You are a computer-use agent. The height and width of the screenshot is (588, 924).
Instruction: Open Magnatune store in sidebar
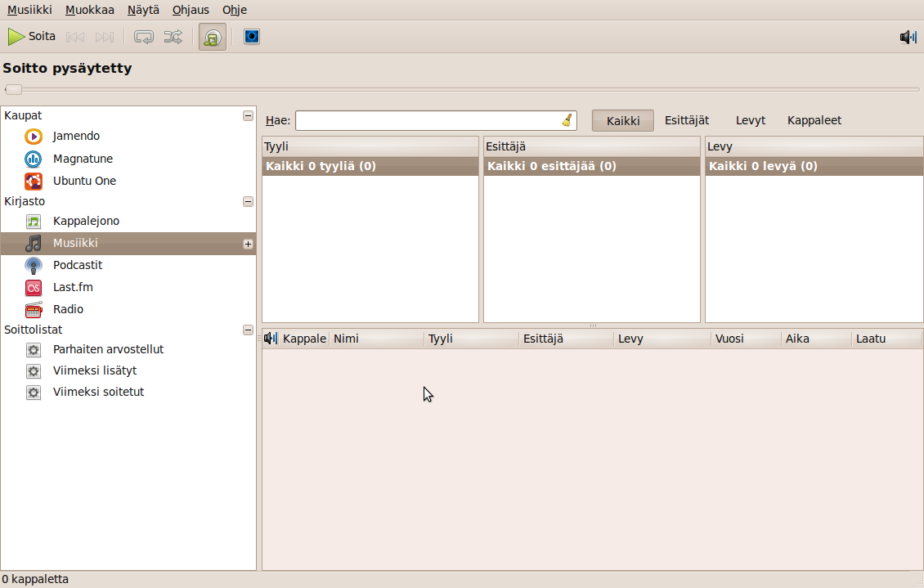pyautogui.click(x=83, y=159)
